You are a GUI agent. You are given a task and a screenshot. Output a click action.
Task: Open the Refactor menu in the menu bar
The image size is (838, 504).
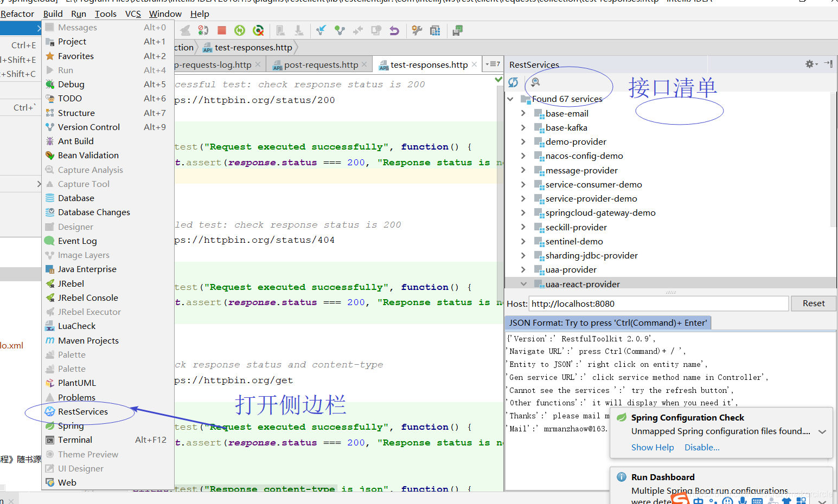[x=17, y=14]
